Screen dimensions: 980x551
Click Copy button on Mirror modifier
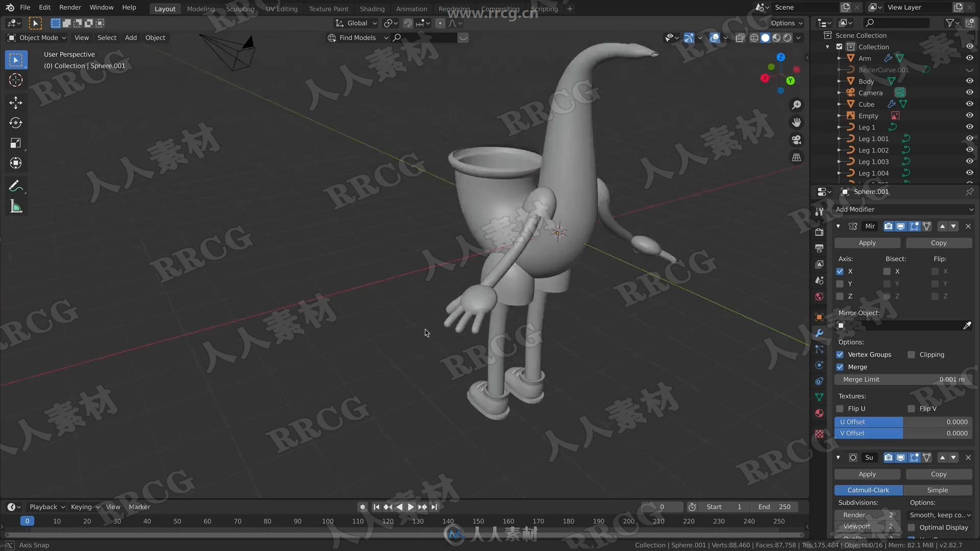click(x=938, y=242)
